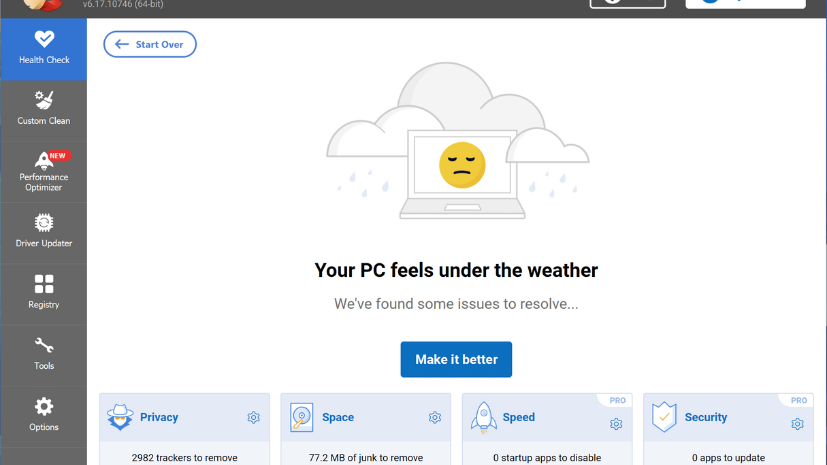The image size is (827, 465).
Task: Select the 2982 trackers to remove text
Action: tap(185, 458)
